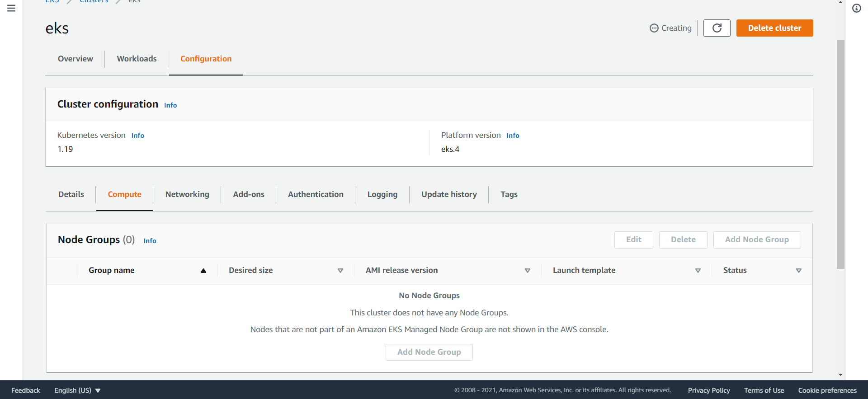The height and width of the screenshot is (399, 868).
Task: Open Info link next to Platform version
Action: [x=513, y=136]
